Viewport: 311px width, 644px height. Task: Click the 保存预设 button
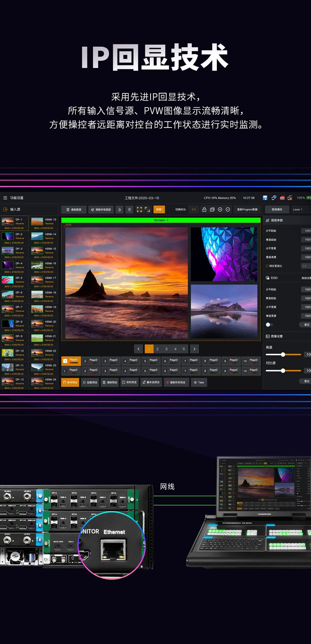click(70, 382)
